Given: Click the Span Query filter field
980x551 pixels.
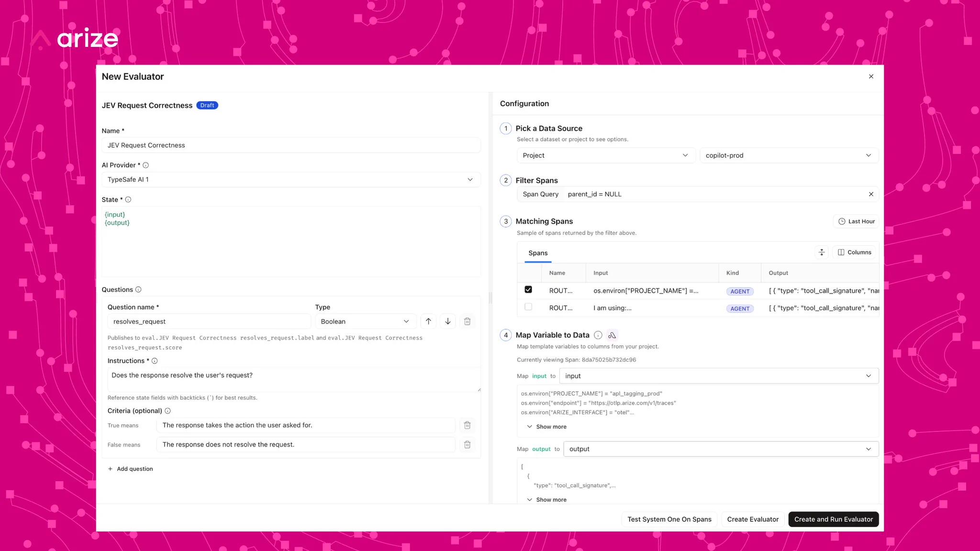Looking at the screenshot, I should pyautogui.click(x=698, y=194).
